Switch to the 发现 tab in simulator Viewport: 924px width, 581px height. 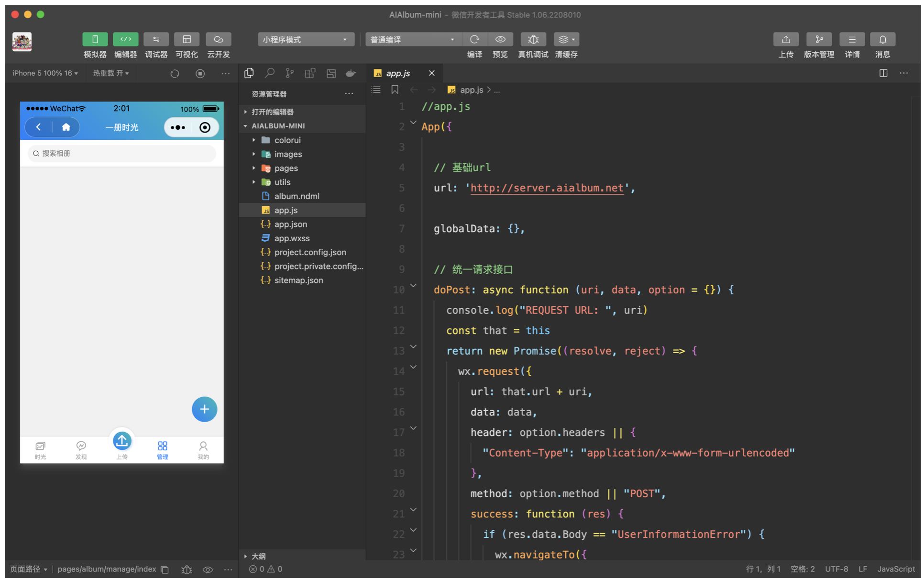[x=81, y=450]
